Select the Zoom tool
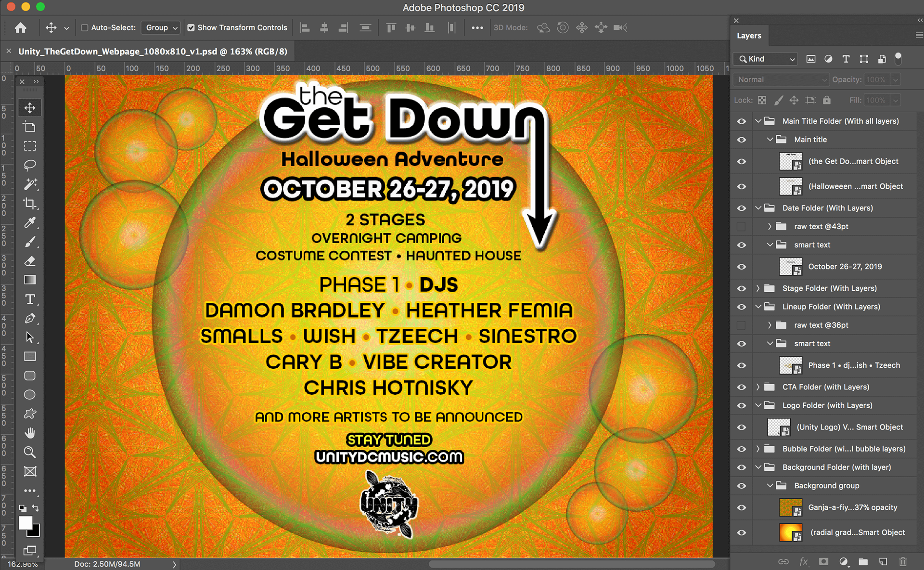Screen dimensions: 924x570 30,452
